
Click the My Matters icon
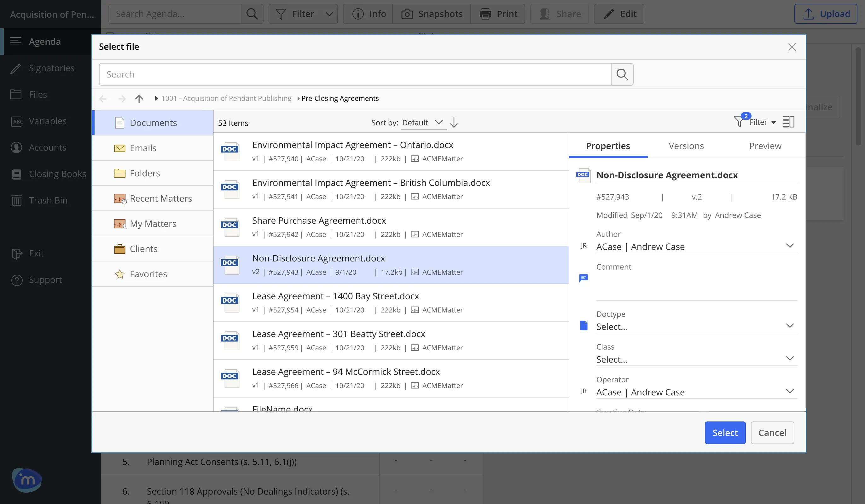coord(120,224)
